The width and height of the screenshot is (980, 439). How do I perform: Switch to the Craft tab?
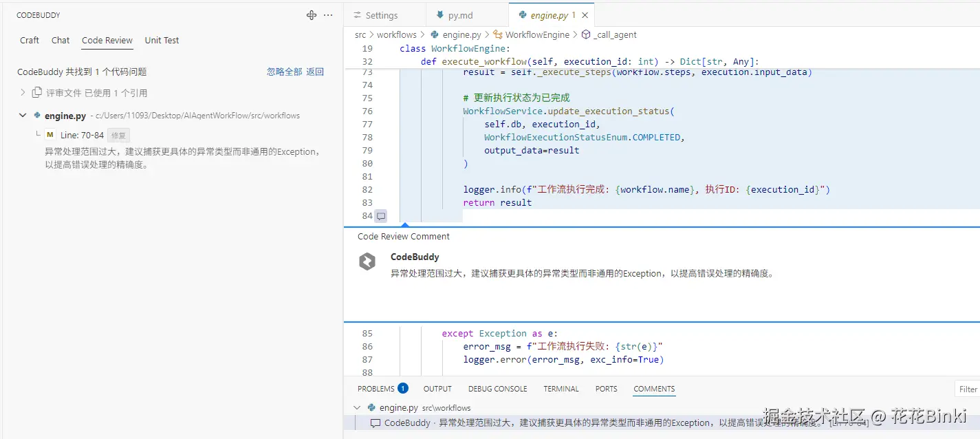click(30, 40)
